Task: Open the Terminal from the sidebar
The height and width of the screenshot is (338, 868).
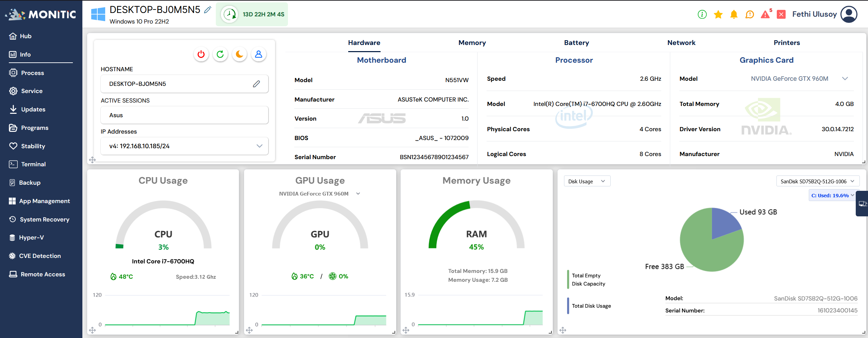Action: [x=33, y=164]
